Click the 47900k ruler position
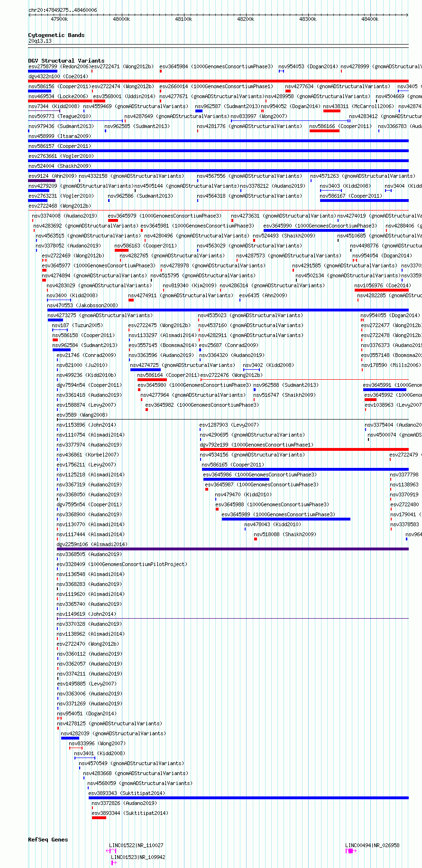Image resolution: width=422 pixels, height=868 pixels. click(59, 19)
